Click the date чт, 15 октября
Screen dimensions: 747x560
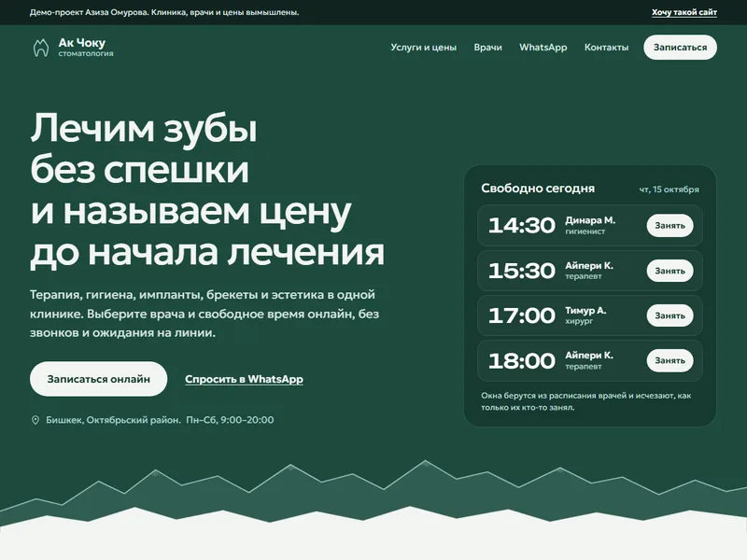[x=669, y=189]
